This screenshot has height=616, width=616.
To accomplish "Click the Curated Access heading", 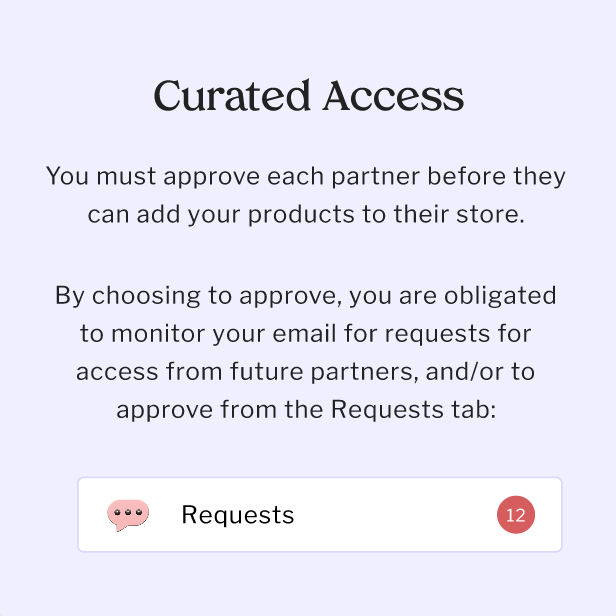I will tap(308, 96).
